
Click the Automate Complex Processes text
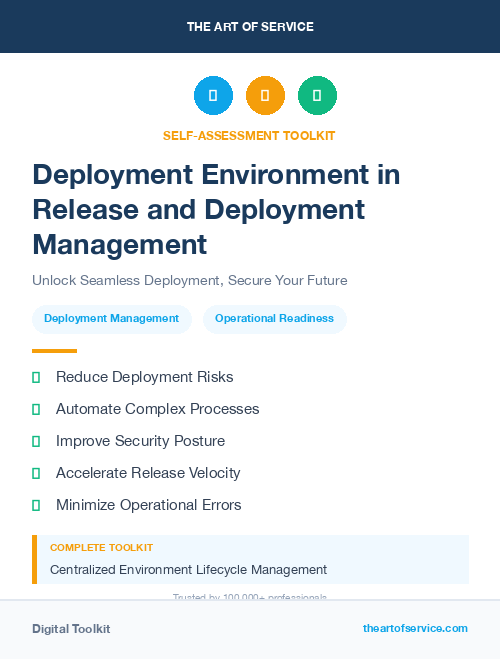click(x=158, y=409)
